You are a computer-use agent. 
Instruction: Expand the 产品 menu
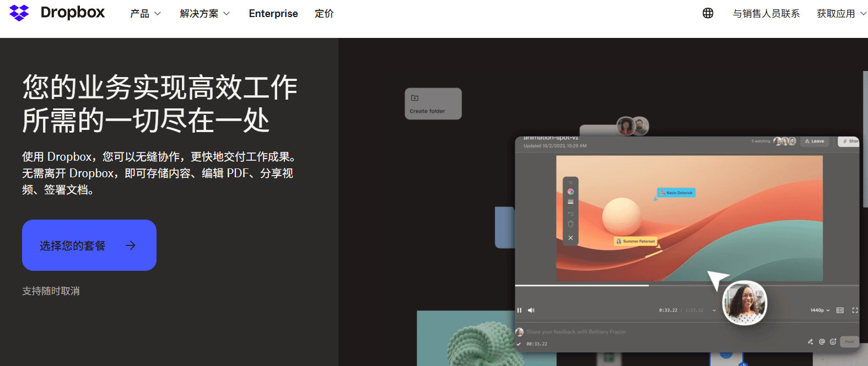(x=145, y=14)
